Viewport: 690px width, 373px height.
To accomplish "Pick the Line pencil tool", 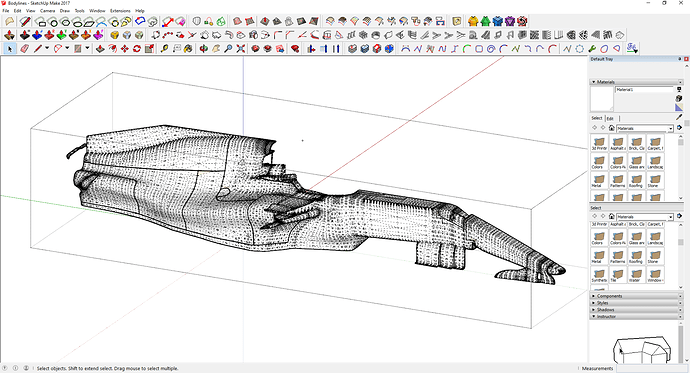I will [x=38, y=49].
